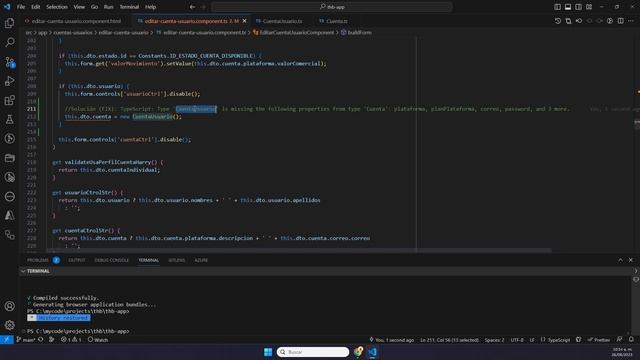
Task: Open the Accounts menu icon
Action: pos(9,306)
